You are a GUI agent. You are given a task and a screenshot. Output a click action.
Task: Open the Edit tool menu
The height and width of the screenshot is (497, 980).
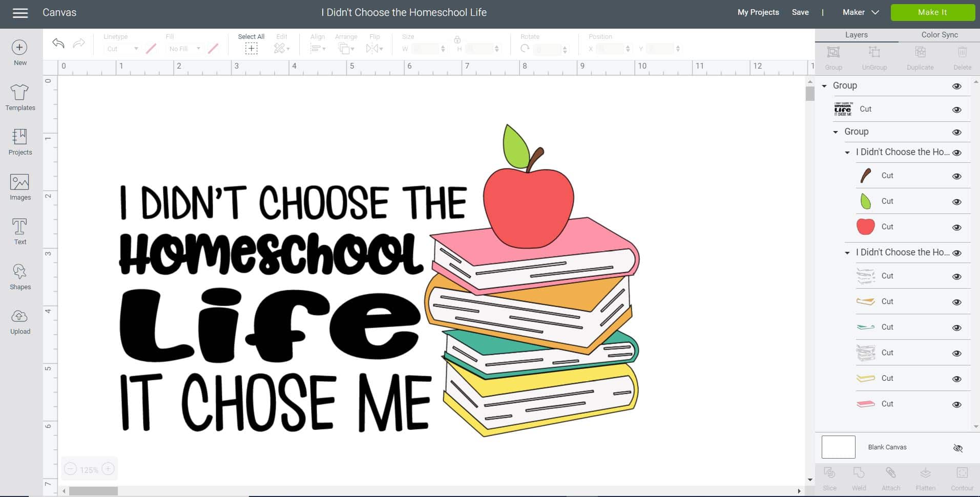point(281,49)
